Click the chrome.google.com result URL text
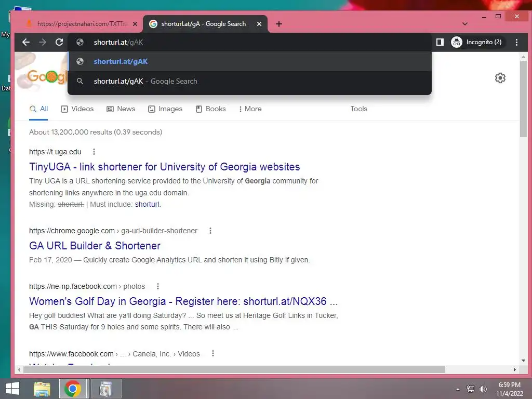Viewport: 532px width, 399px height. tap(113, 231)
